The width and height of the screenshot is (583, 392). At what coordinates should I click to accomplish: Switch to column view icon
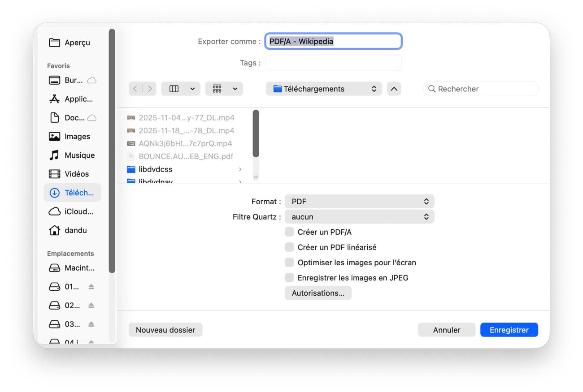coord(174,89)
